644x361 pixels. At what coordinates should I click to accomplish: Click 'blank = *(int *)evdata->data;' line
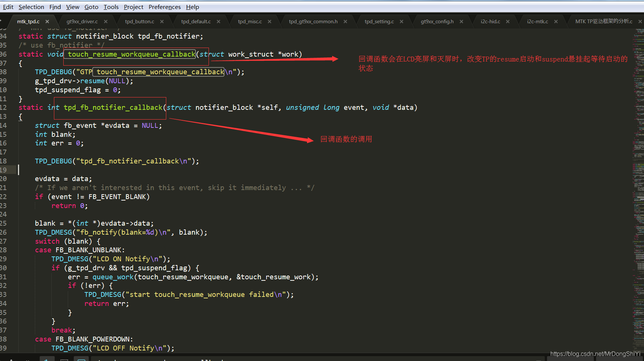pyautogui.click(x=94, y=223)
